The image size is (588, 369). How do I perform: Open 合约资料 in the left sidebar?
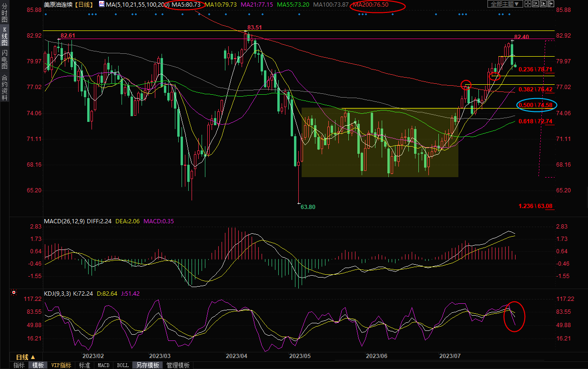coord(4,87)
